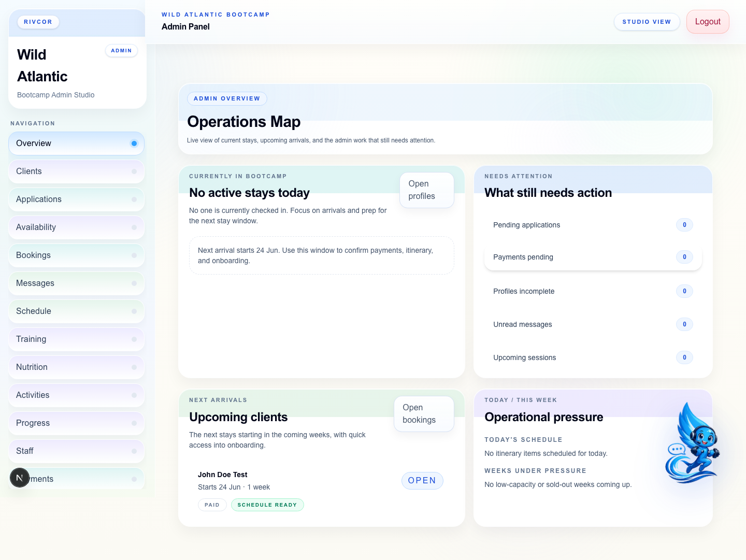Click the Admin Overview pill label
The height and width of the screenshot is (560, 746).
[227, 98]
